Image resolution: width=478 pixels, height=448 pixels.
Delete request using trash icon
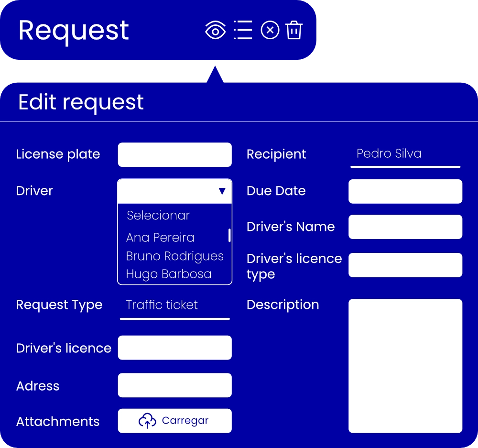point(294,31)
